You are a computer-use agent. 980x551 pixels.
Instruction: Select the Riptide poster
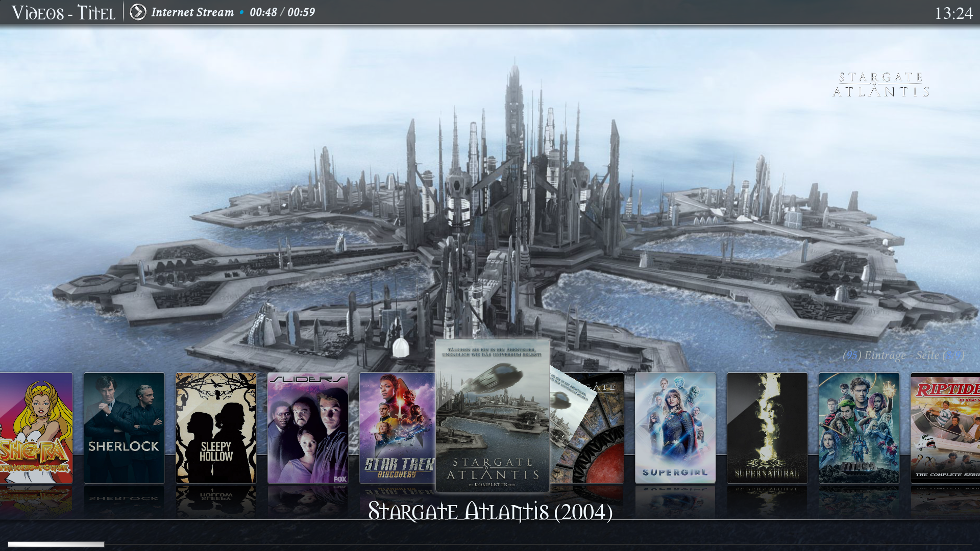pos(945,428)
